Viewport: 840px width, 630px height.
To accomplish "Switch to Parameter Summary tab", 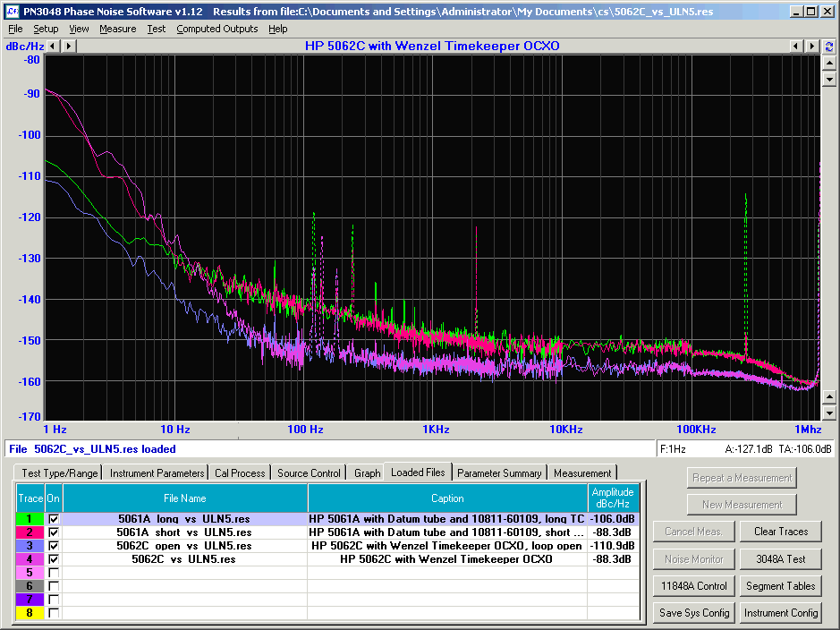I will click(x=499, y=473).
